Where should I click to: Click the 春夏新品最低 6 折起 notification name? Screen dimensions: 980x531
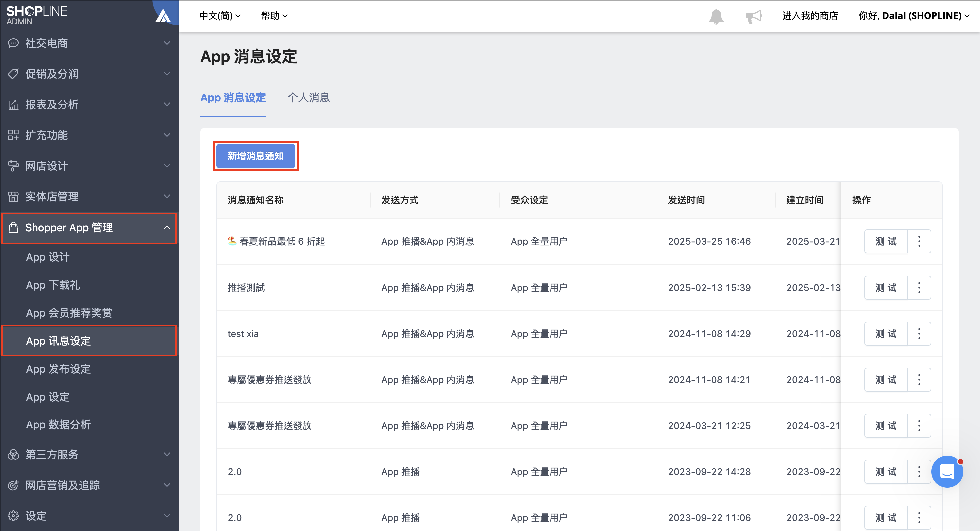coord(276,242)
